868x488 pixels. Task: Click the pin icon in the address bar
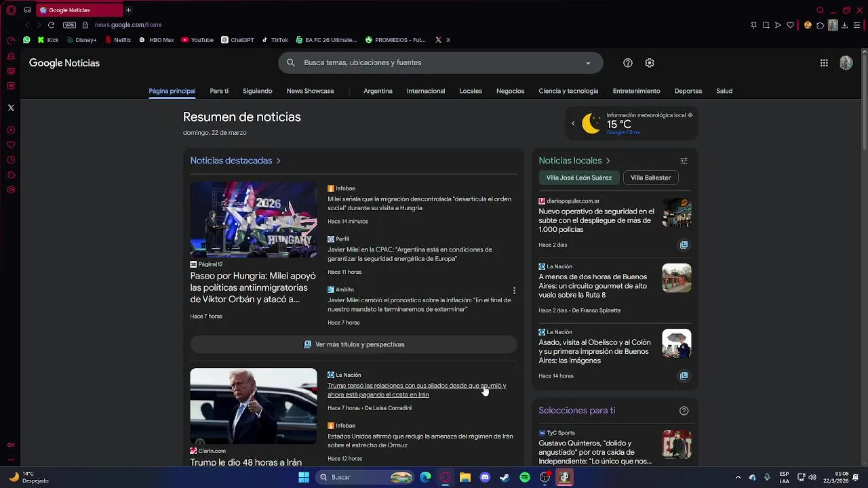(x=753, y=25)
